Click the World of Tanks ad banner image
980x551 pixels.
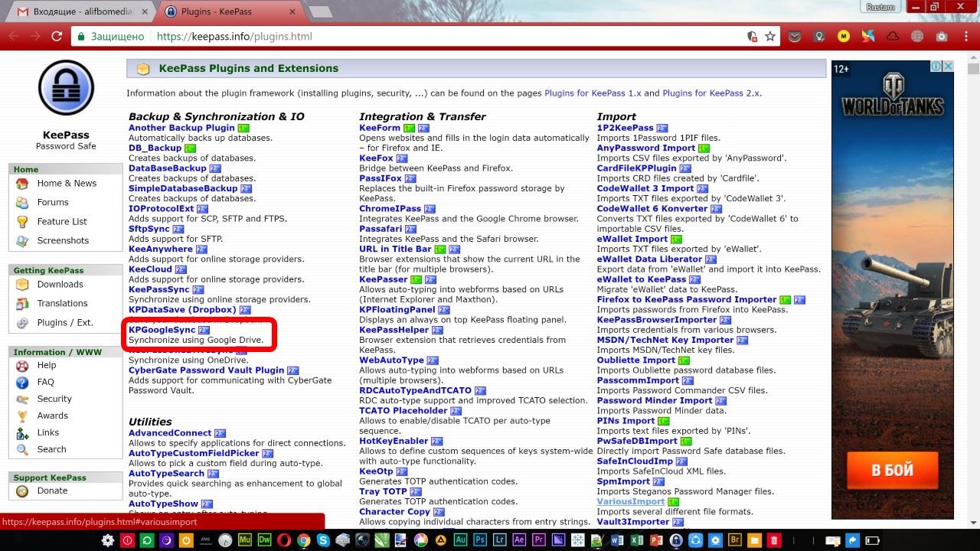[893, 291]
